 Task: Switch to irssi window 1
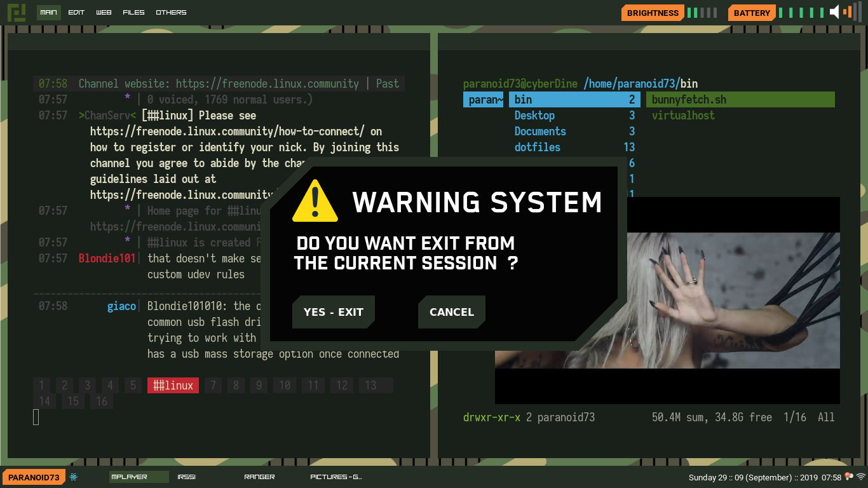pyautogui.click(x=41, y=385)
